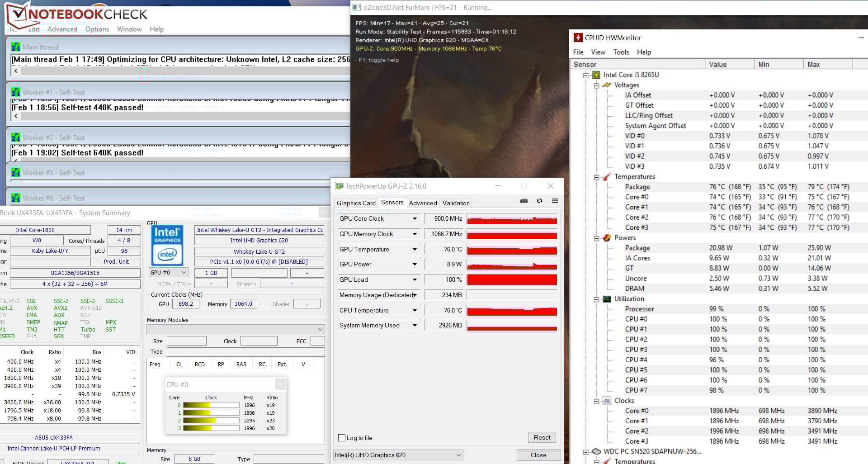Enable the Log to file checkbox

342,438
